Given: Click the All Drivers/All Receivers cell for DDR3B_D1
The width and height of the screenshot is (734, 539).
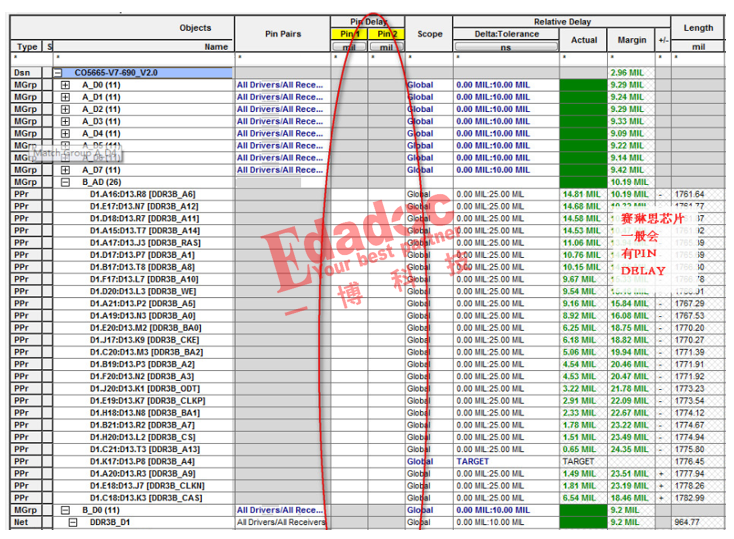Looking at the screenshot, I should (x=281, y=522).
